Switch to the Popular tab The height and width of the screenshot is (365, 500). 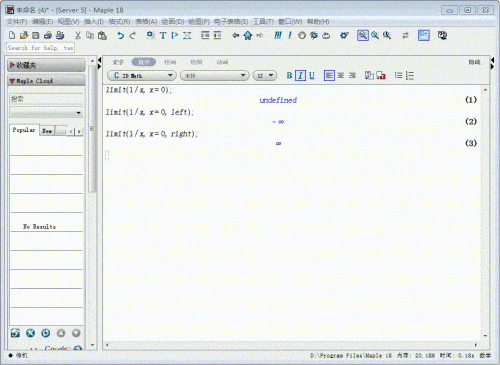click(24, 130)
